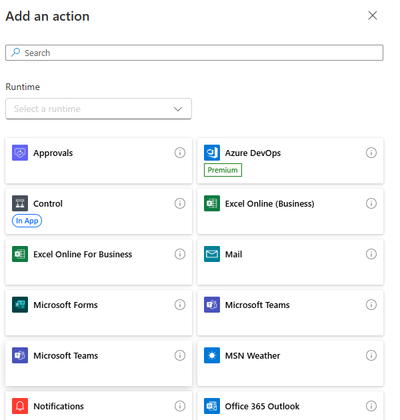
Task: Select the Microsoft Forms label
Action: [66, 305]
